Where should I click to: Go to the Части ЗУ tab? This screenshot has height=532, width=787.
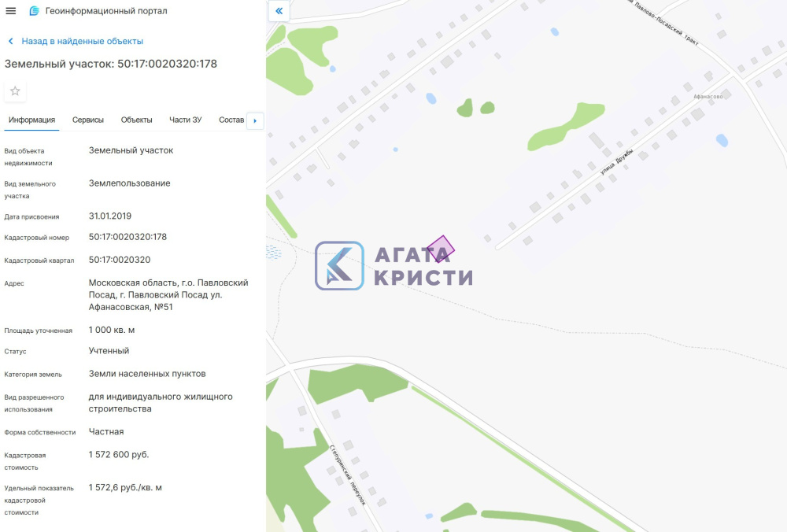click(x=186, y=120)
